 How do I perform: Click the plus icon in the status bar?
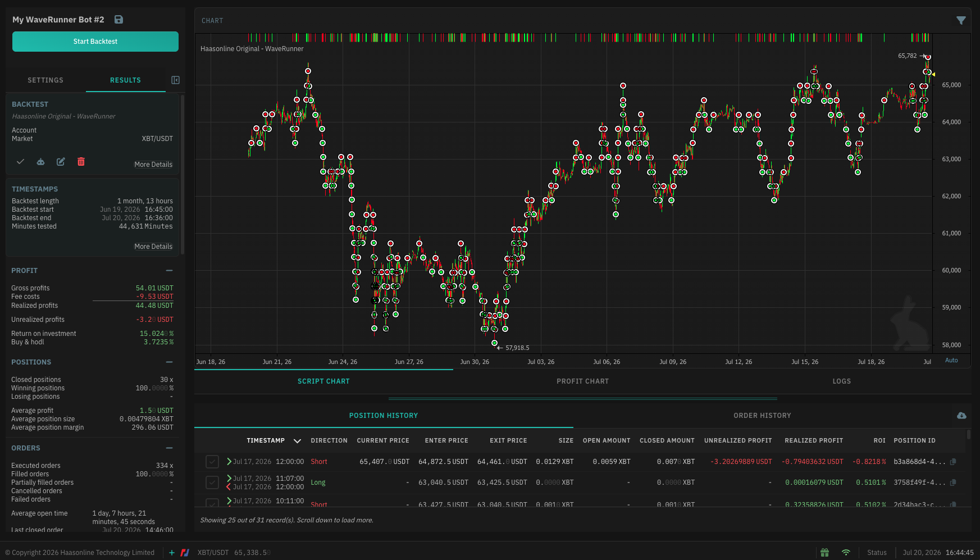pyautogui.click(x=172, y=553)
